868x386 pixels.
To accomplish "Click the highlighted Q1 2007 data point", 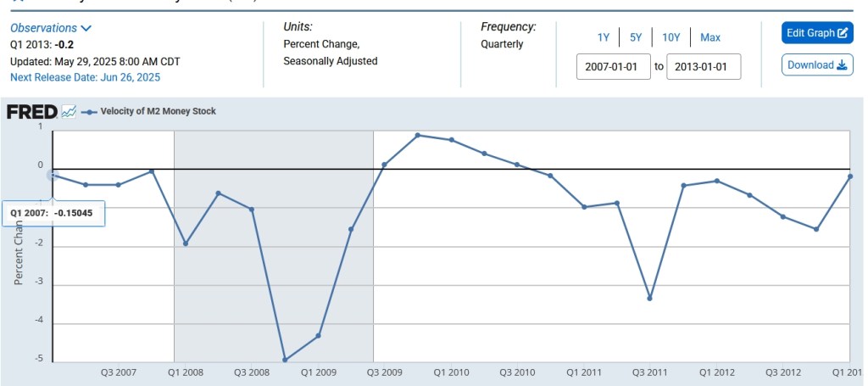I will click(x=53, y=175).
